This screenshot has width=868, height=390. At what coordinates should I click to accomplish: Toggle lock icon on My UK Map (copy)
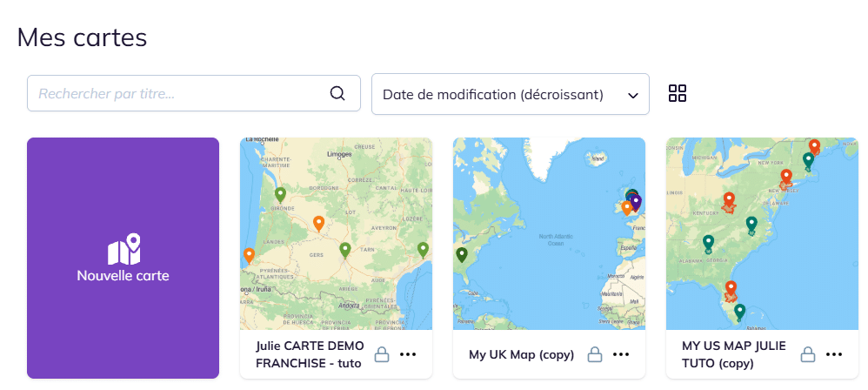(595, 354)
